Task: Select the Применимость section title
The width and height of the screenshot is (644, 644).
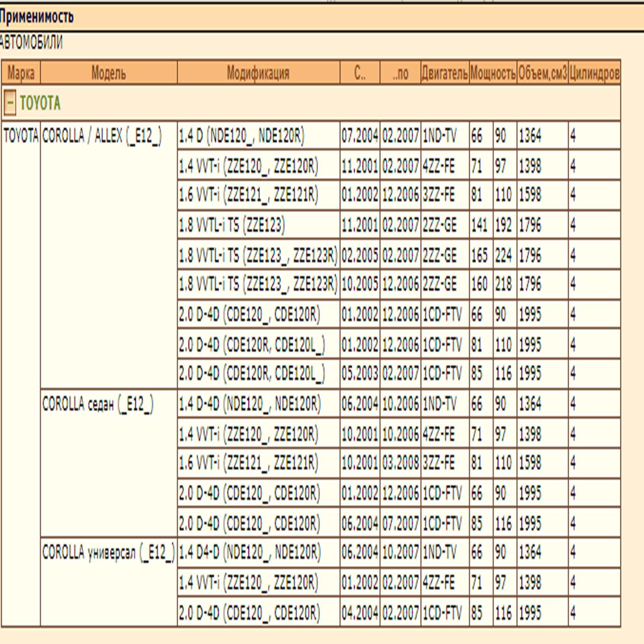Action: [x=36, y=17]
